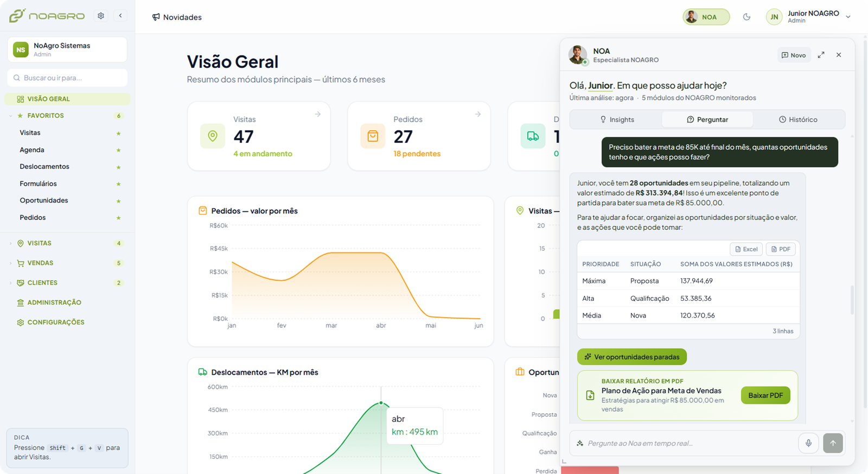868x474 pixels.
Task: Click Ver oportunidades paradas
Action: point(632,357)
